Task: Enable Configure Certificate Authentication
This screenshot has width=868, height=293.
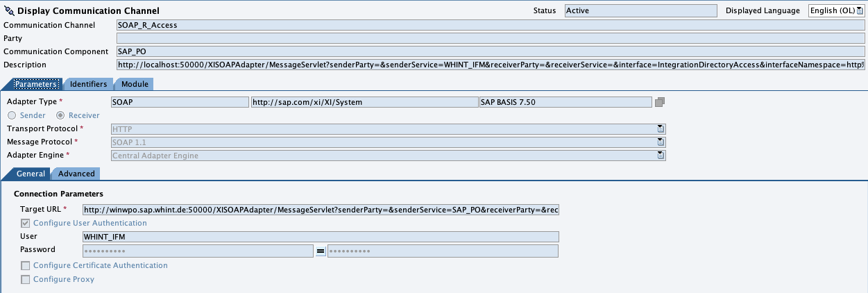Action: (26, 265)
